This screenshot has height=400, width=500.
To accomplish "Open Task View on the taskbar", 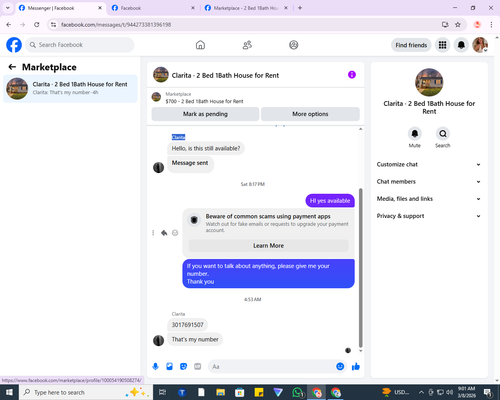I will pos(162,392).
